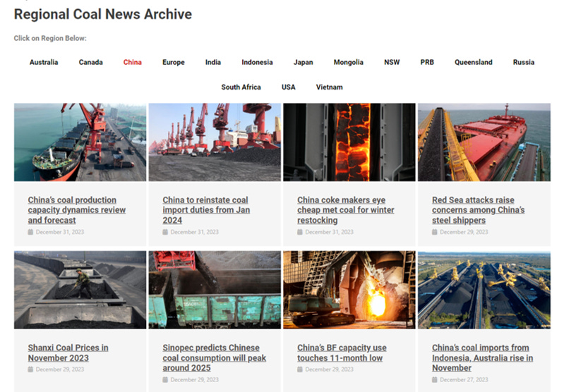Image resolution: width=564 pixels, height=392 pixels.
Task: Click glowing coke oven thumbnail image
Action: pos(349,142)
